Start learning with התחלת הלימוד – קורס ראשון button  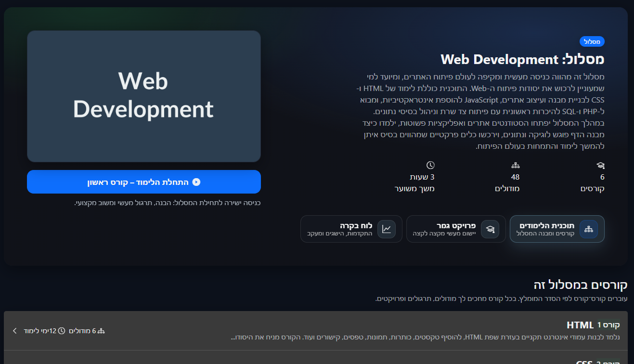(x=144, y=182)
